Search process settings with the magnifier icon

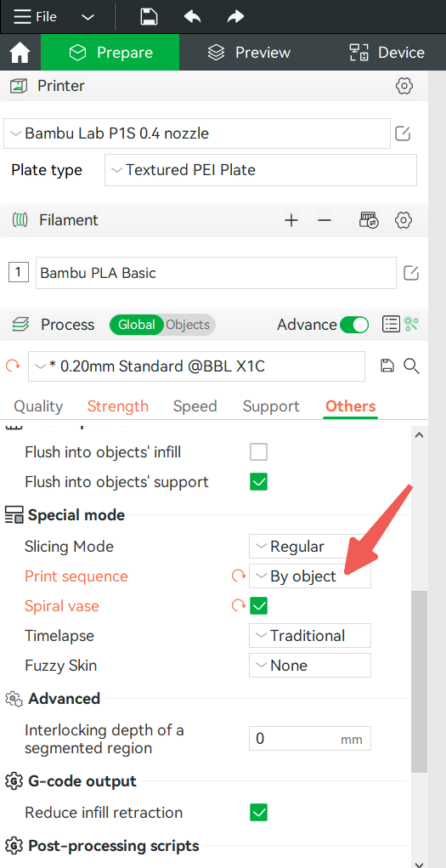[411, 366]
